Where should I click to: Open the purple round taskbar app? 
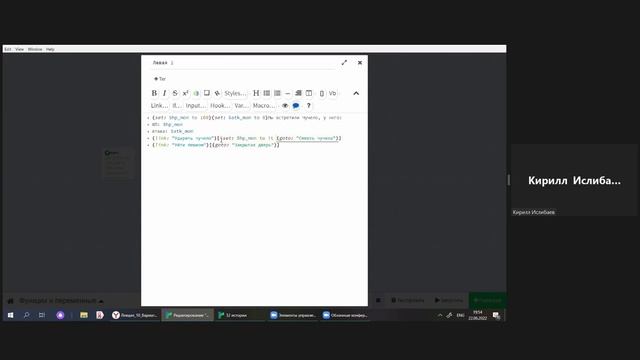(x=60, y=315)
